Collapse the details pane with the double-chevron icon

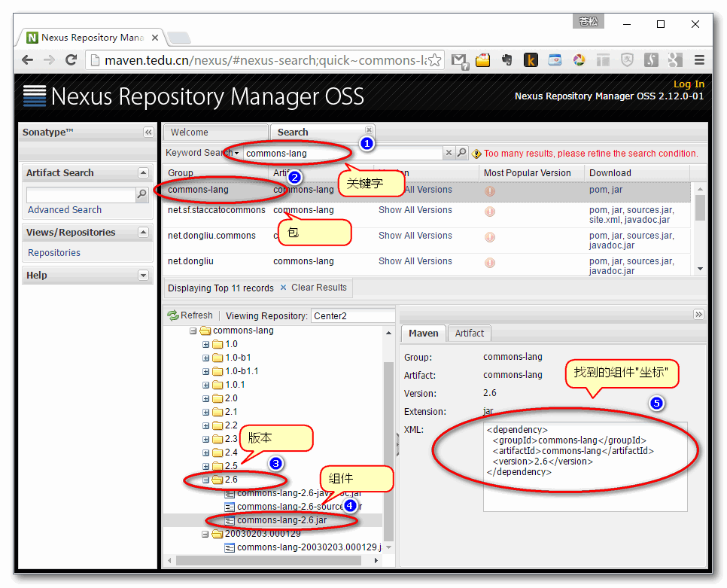click(x=698, y=315)
